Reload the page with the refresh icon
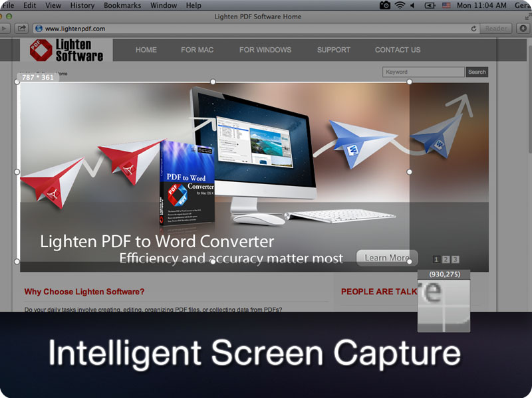Viewport: 532px width, 398px height. (x=473, y=29)
